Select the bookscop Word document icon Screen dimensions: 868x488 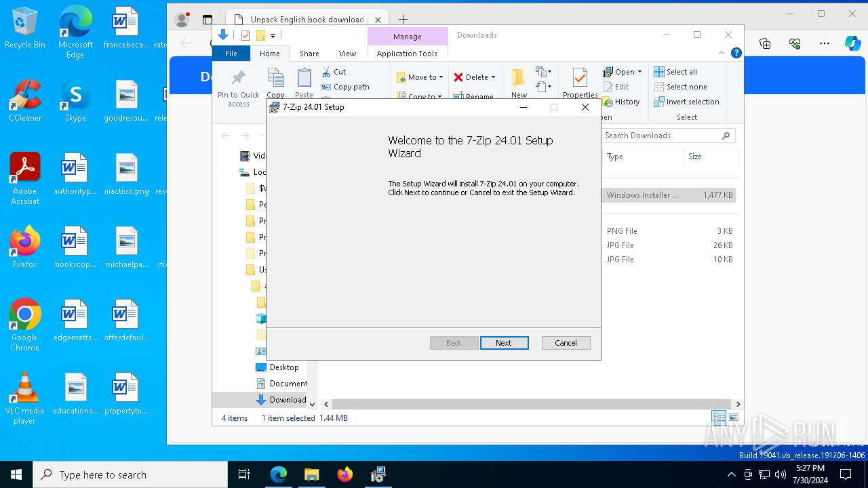tap(75, 247)
